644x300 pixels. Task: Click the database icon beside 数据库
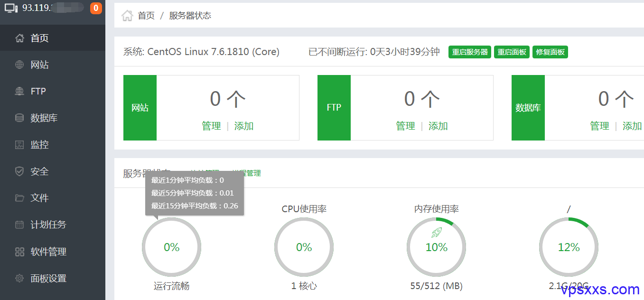[19, 118]
